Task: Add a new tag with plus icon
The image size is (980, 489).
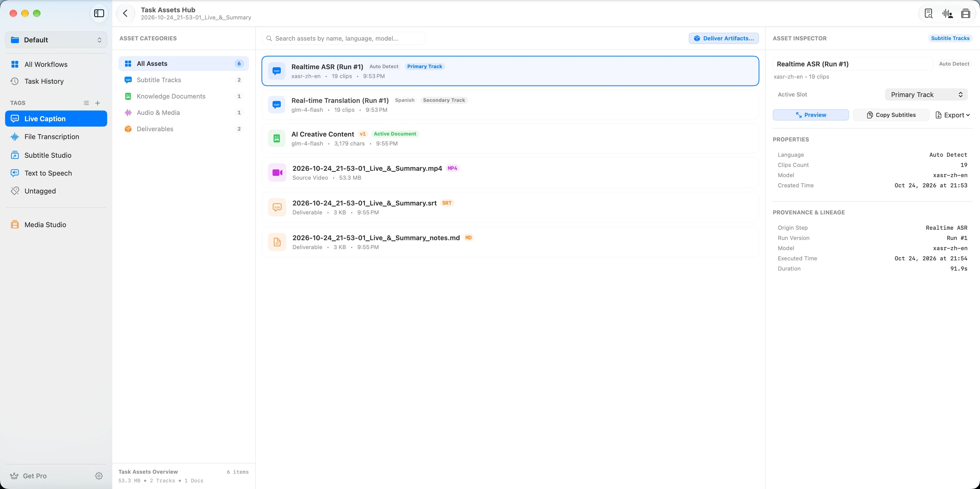Action: [97, 103]
